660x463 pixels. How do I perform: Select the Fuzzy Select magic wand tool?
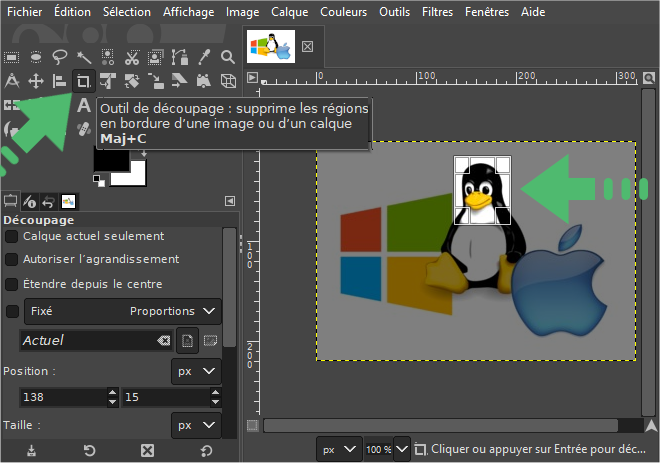click(x=84, y=57)
